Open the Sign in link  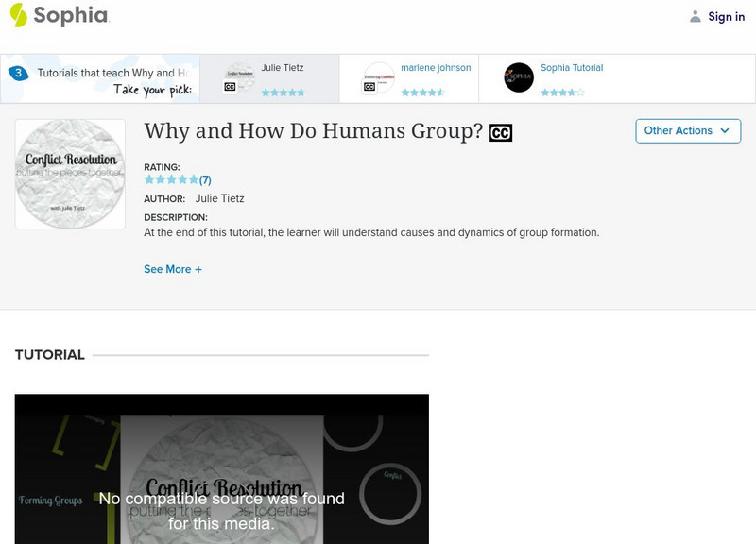coord(726,17)
